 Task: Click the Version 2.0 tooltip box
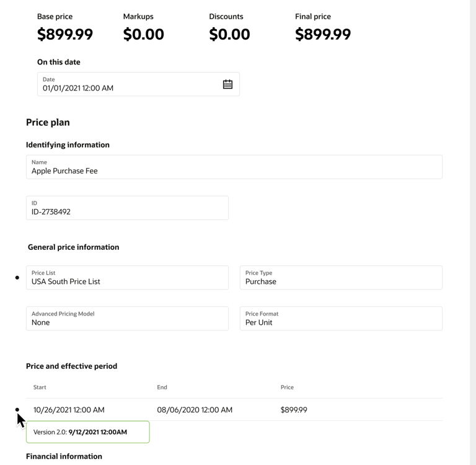(x=87, y=432)
